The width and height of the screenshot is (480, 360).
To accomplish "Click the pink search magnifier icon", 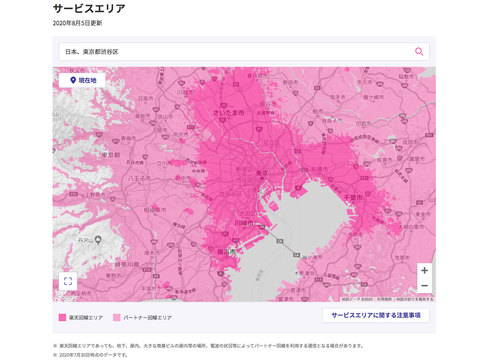I will point(419,51).
